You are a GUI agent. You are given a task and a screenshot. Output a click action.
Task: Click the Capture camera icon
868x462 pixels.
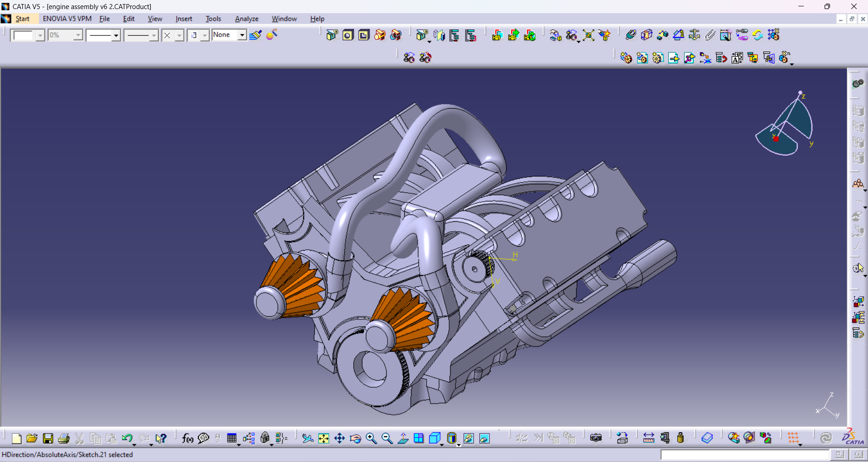point(596,438)
